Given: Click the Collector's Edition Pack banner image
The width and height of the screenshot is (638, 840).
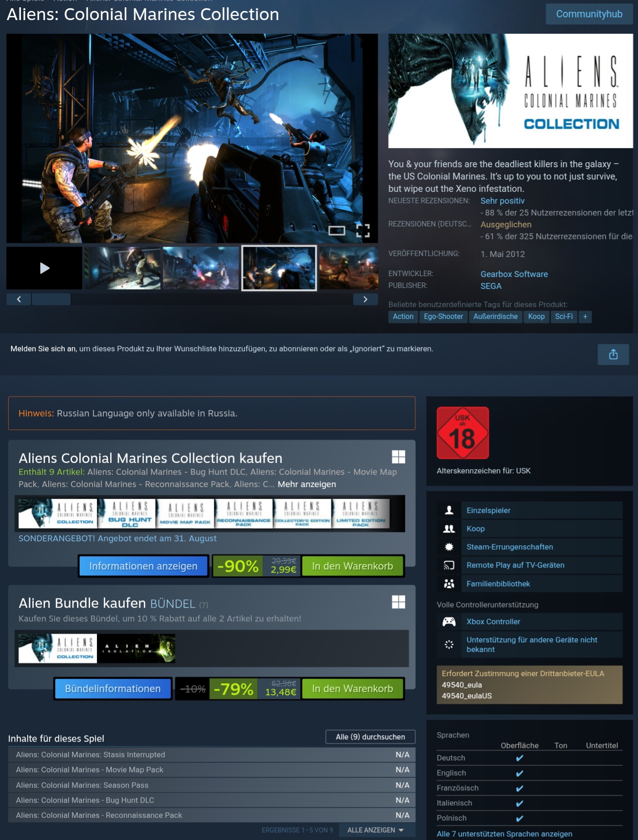Looking at the screenshot, I should (x=302, y=513).
